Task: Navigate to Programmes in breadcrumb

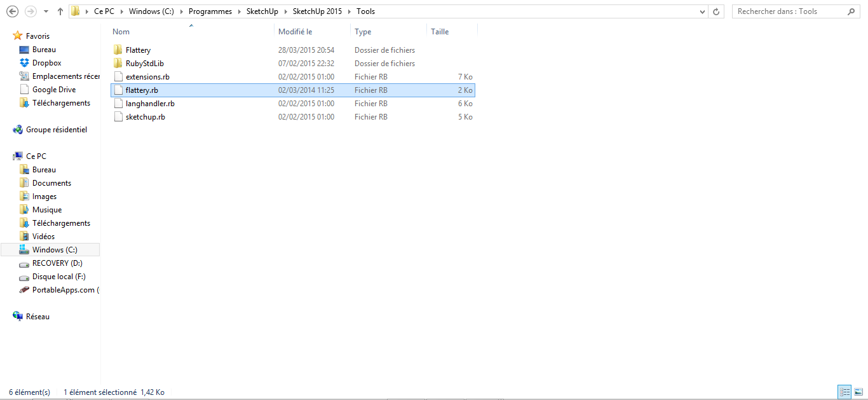Action: (210, 11)
